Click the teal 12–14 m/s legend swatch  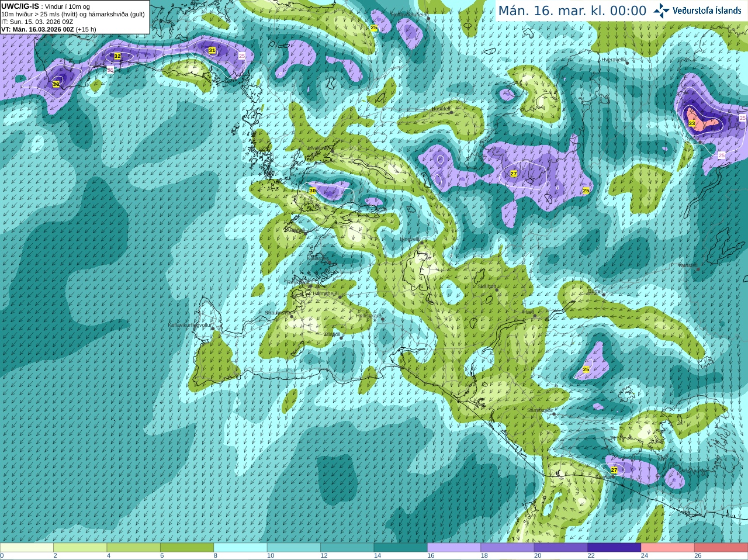pyautogui.click(x=347, y=548)
